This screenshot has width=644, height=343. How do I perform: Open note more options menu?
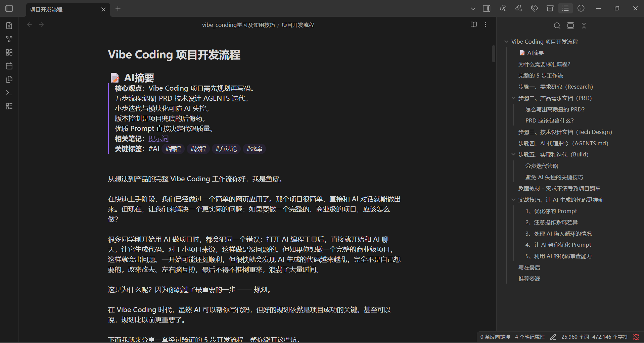tap(486, 24)
